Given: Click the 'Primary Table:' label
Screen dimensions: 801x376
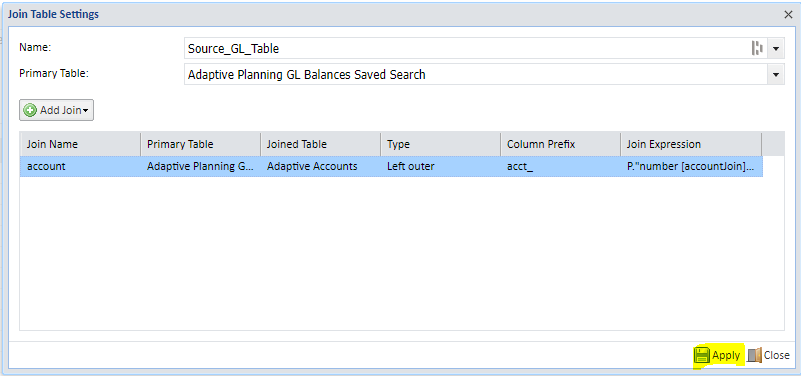Looking at the screenshot, I should pos(54,73).
